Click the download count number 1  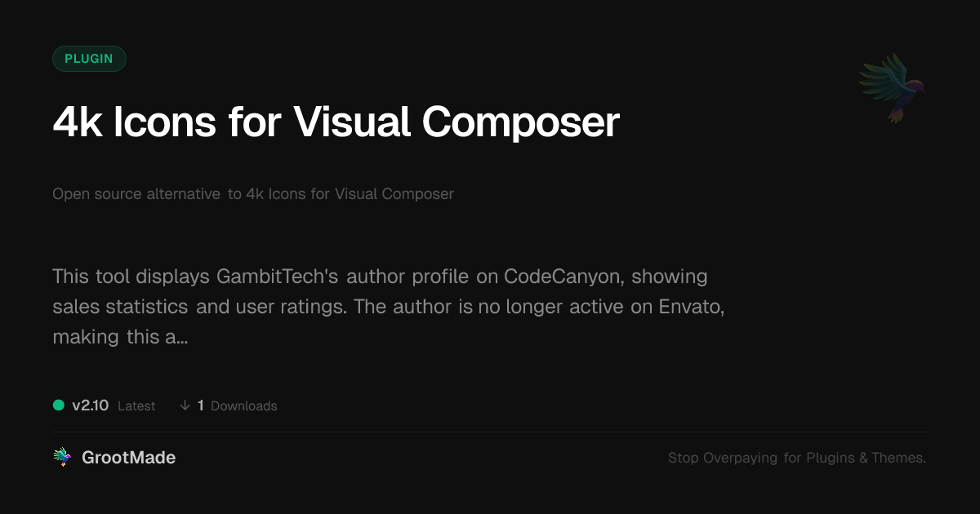(x=201, y=405)
